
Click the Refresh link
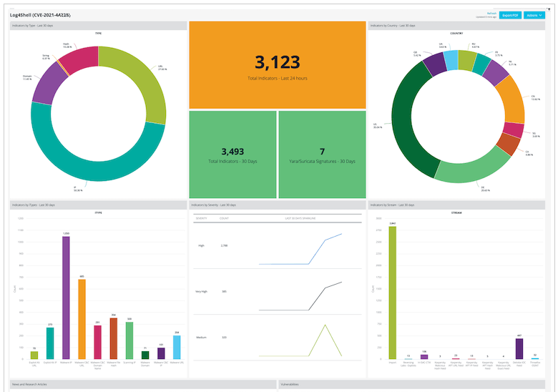[491, 13]
